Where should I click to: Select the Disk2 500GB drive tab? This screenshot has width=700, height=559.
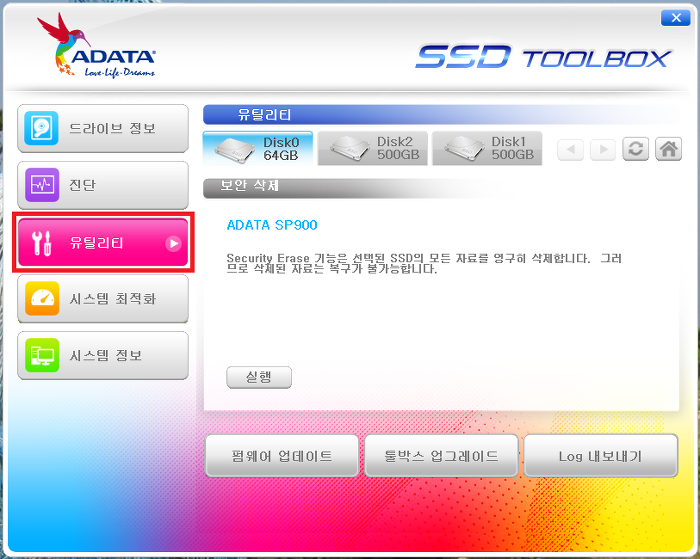[x=372, y=148]
